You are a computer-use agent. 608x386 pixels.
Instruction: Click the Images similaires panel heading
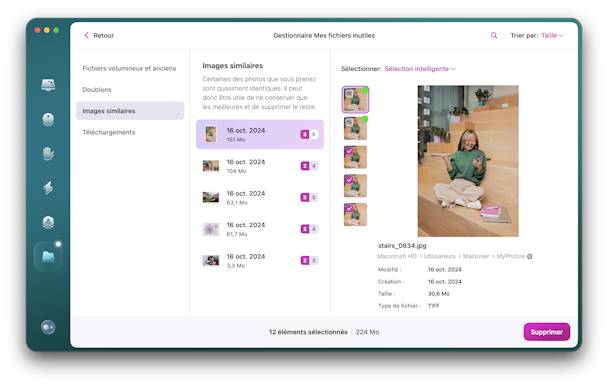233,66
